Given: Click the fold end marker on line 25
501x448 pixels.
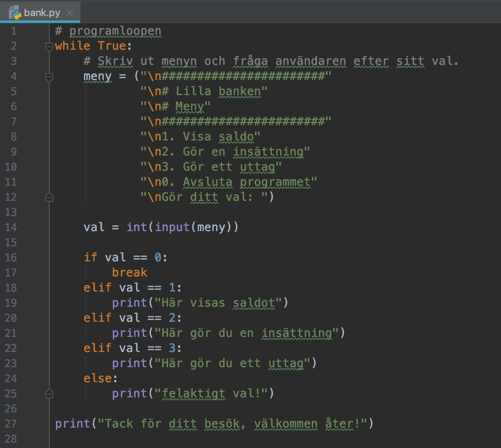Looking at the screenshot, I should (x=49, y=393).
